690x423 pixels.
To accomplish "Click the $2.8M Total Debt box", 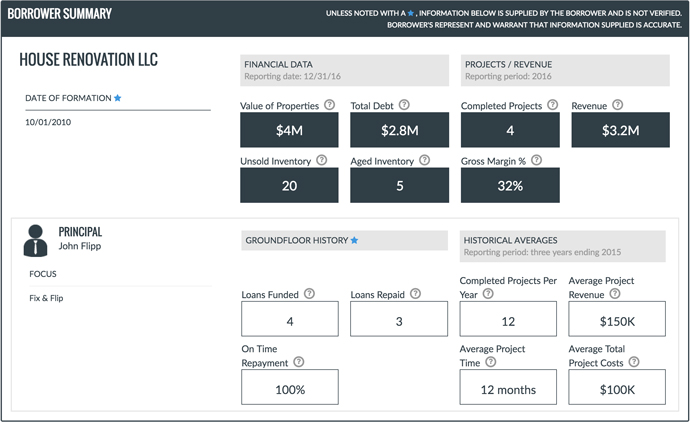I will pyautogui.click(x=399, y=130).
